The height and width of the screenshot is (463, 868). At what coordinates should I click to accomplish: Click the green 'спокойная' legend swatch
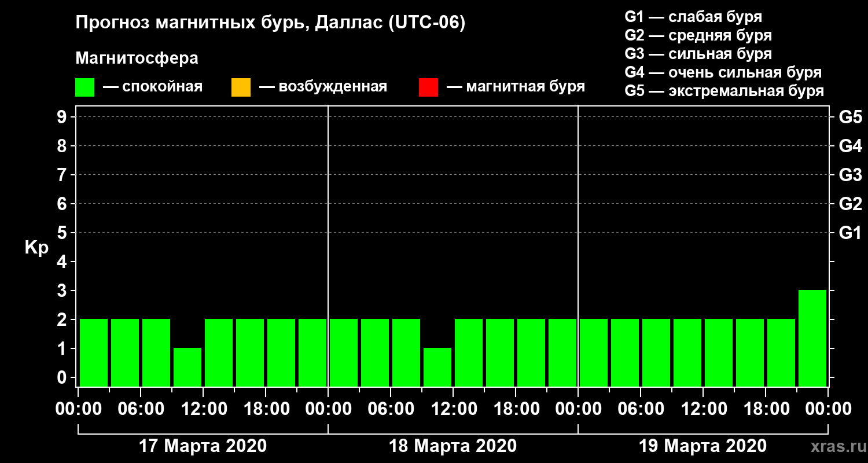coord(85,87)
